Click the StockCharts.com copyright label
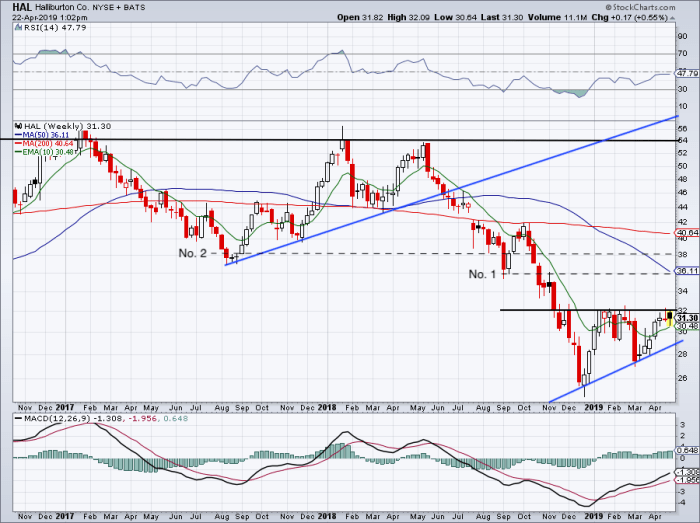700x523 pixels. (x=640, y=7)
